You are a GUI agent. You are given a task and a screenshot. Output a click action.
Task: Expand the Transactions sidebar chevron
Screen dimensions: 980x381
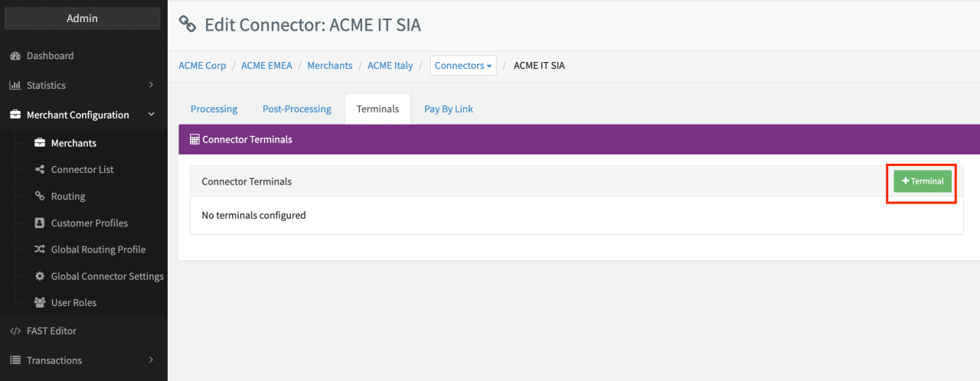151,360
